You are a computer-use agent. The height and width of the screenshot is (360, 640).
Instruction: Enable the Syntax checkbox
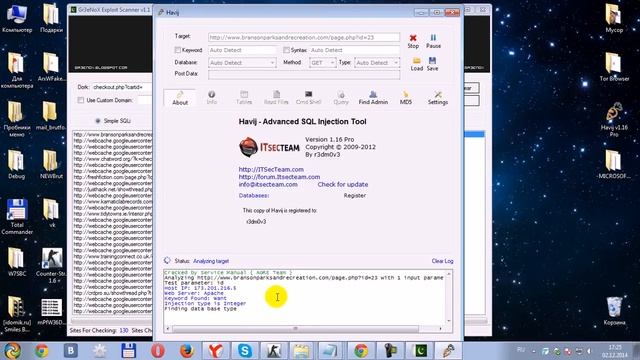pos(286,50)
